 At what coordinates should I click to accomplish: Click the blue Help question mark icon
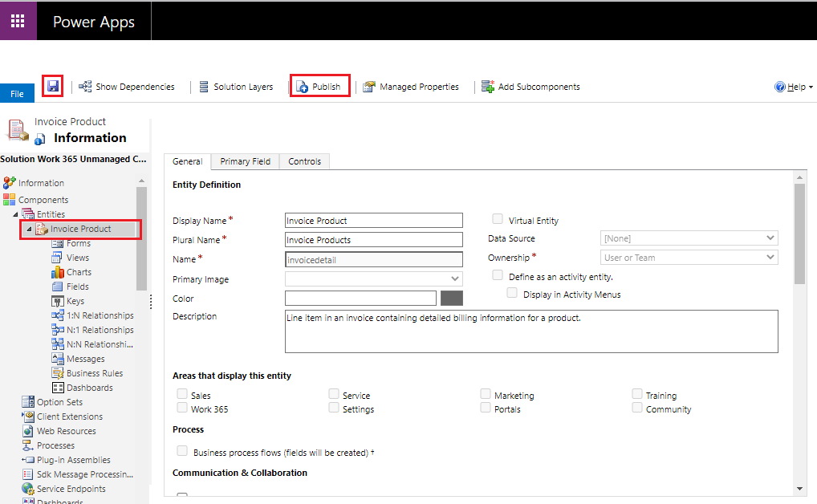pyautogui.click(x=779, y=87)
